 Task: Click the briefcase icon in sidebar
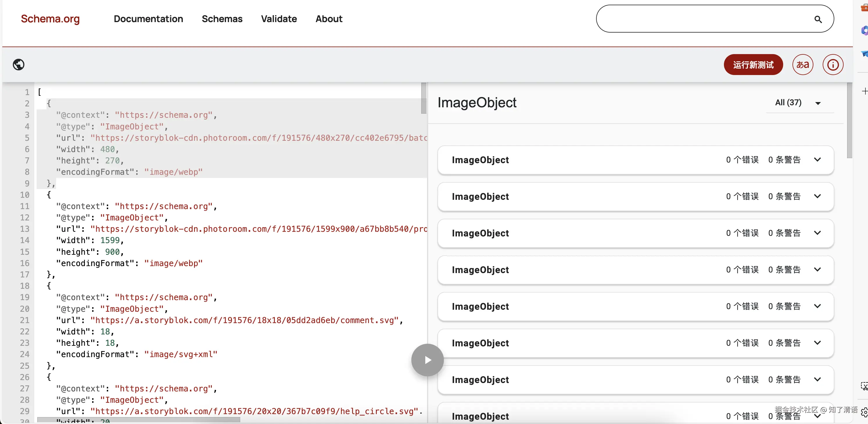click(x=864, y=8)
